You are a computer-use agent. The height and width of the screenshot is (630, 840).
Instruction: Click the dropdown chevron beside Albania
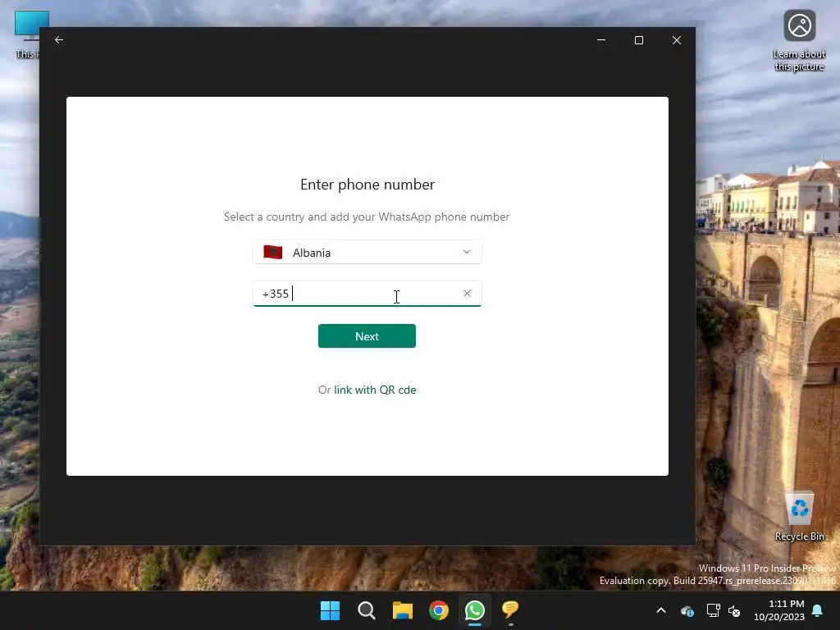[467, 253]
